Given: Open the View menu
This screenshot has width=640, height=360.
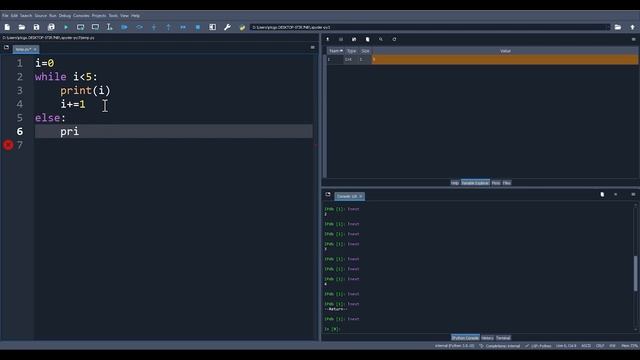Looking at the screenshot, I should pos(124,16).
